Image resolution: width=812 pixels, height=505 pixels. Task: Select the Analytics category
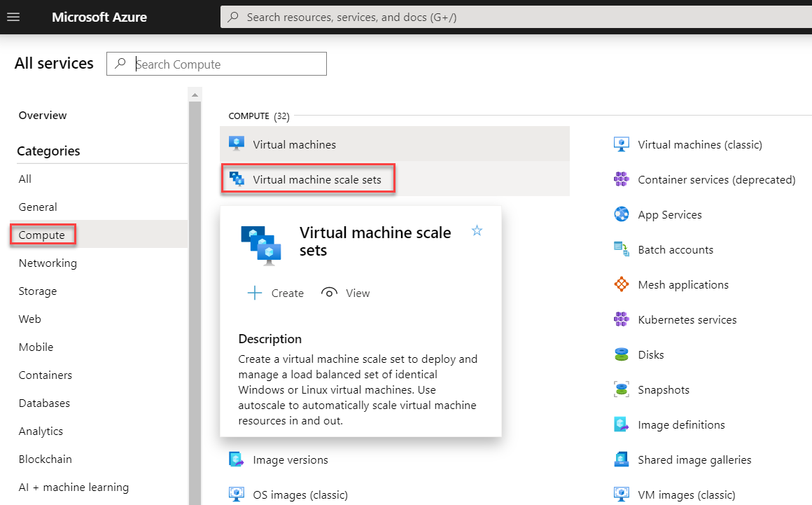(x=41, y=431)
